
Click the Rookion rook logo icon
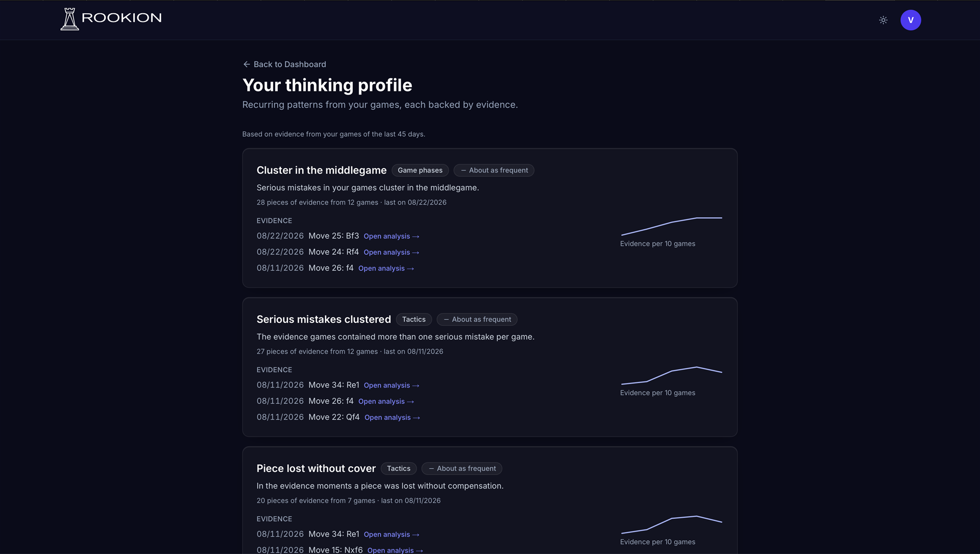[69, 19]
